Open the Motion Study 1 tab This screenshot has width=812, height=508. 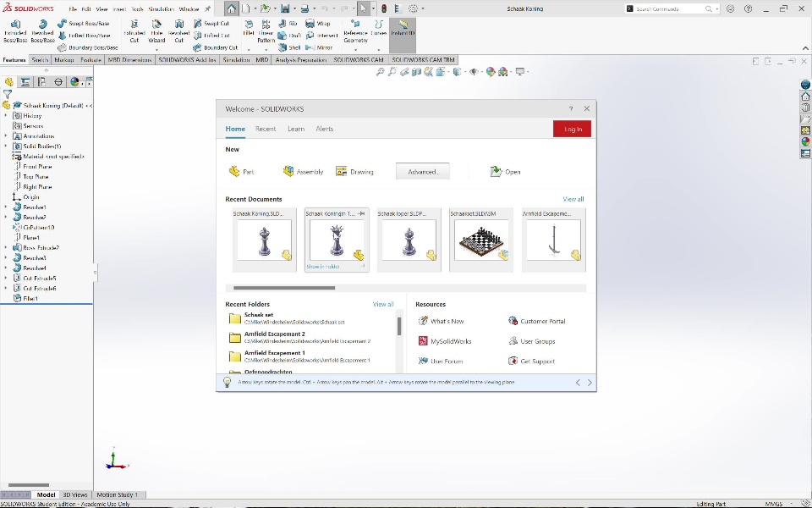pyautogui.click(x=117, y=494)
